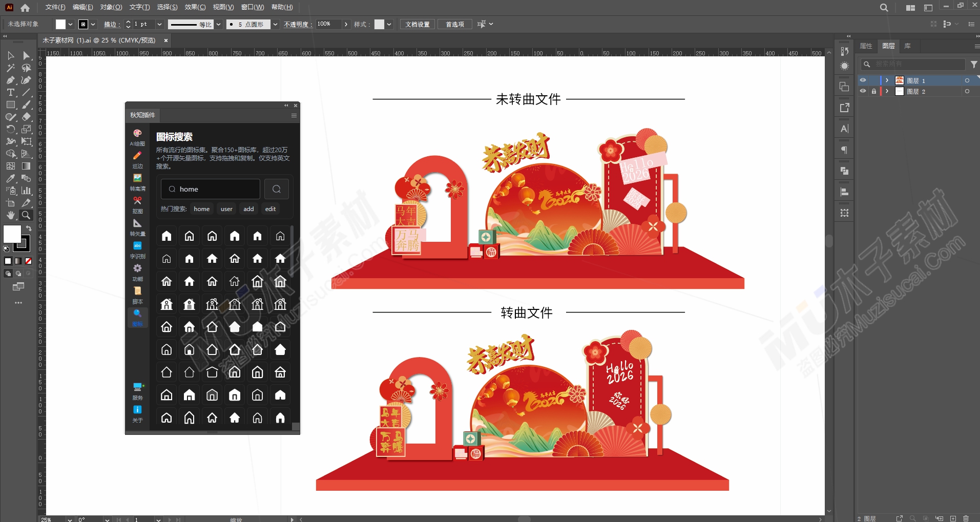Expand 图层 1 contents arrow
Image resolution: width=980 pixels, height=522 pixels.
point(887,80)
